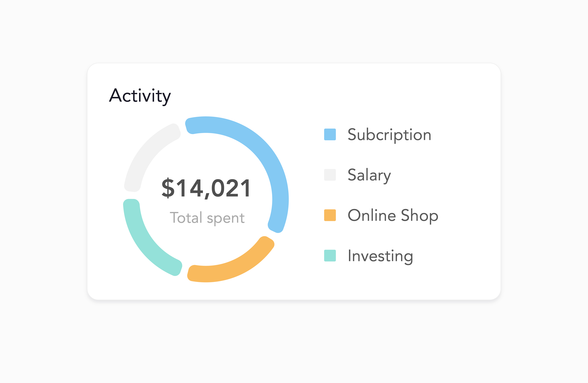
Task: Click the orange Online Shop legend square
Action: pos(330,215)
